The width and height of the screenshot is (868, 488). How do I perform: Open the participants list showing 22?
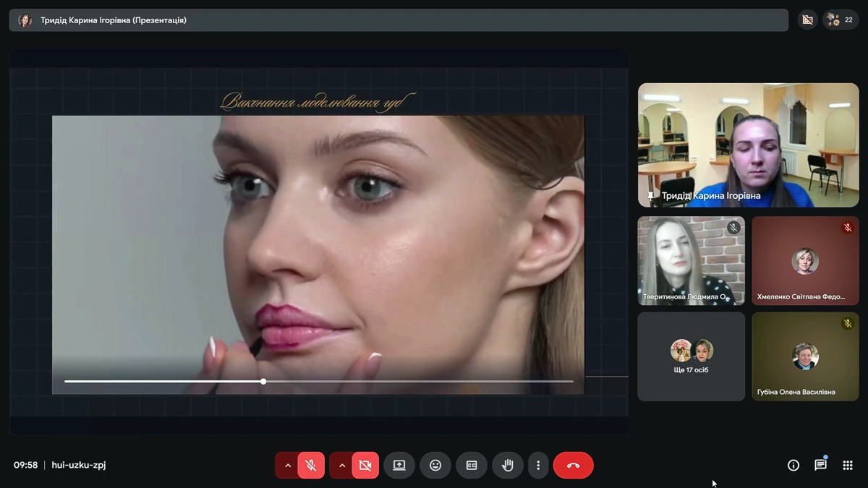pyautogui.click(x=841, y=20)
